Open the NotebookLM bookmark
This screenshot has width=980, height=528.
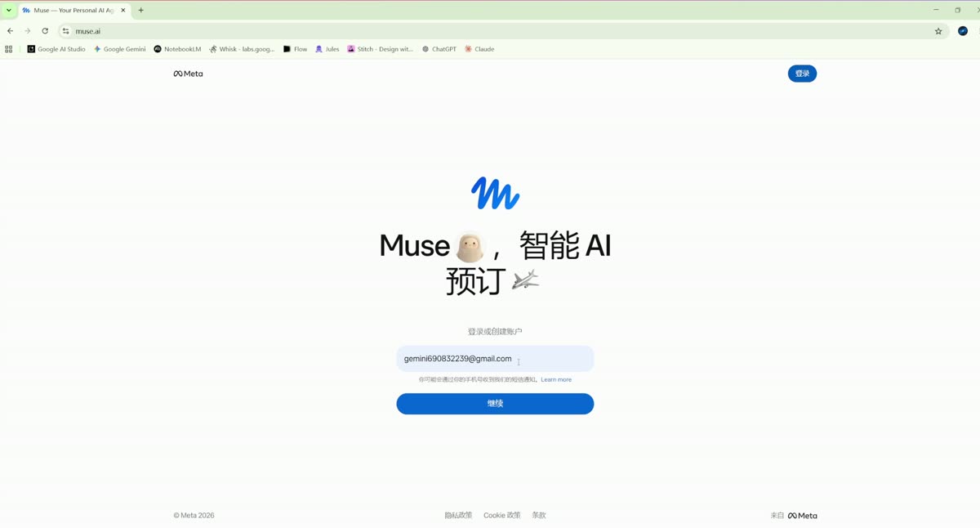click(x=177, y=49)
